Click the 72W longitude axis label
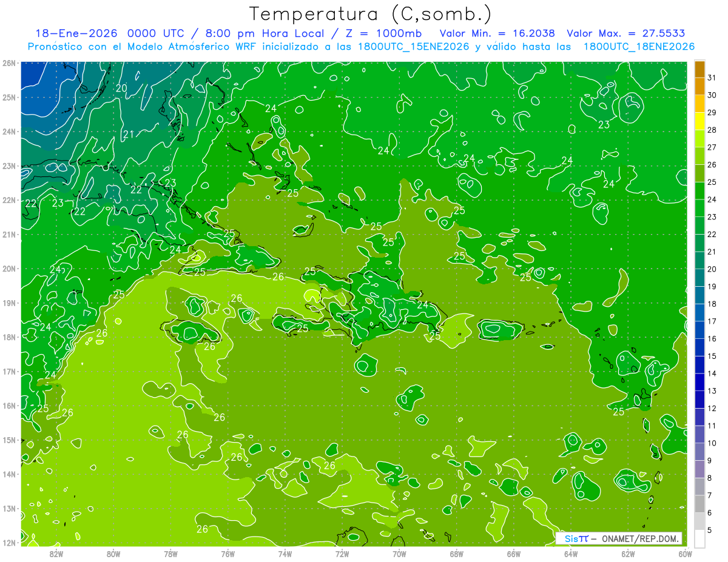The height and width of the screenshot is (562, 728). click(342, 553)
